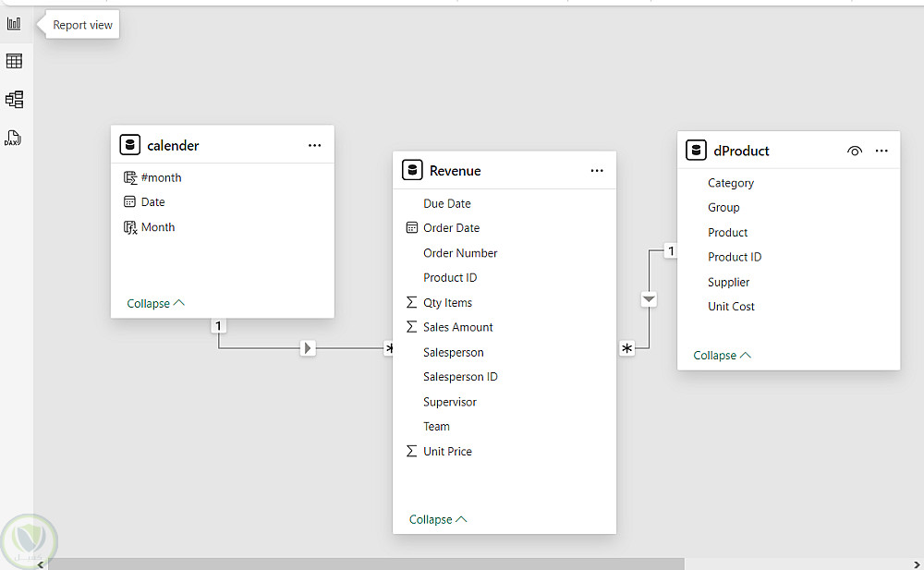Click the calender table database icon
924x570 pixels.
click(130, 145)
